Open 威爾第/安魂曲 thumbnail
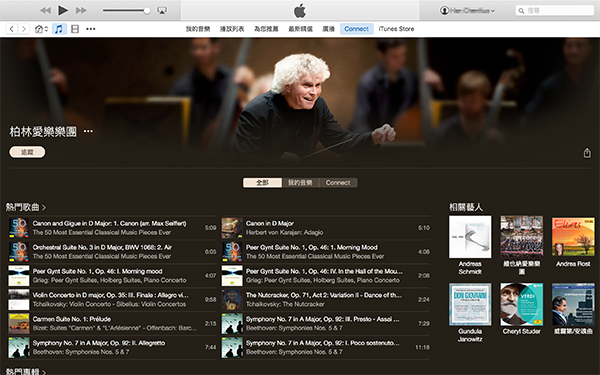The width and height of the screenshot is (600, 375). 573,304
